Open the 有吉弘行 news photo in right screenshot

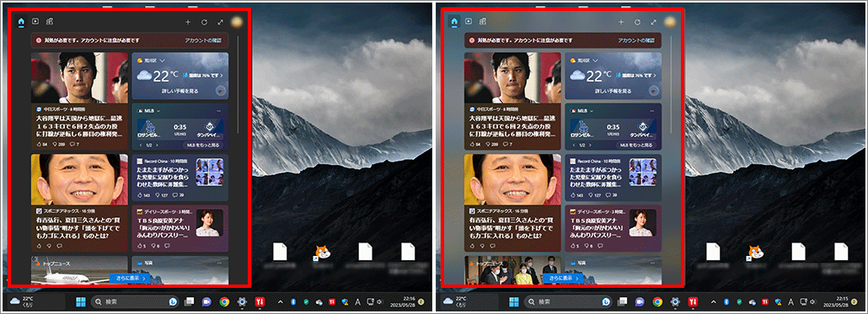point(512,179)
